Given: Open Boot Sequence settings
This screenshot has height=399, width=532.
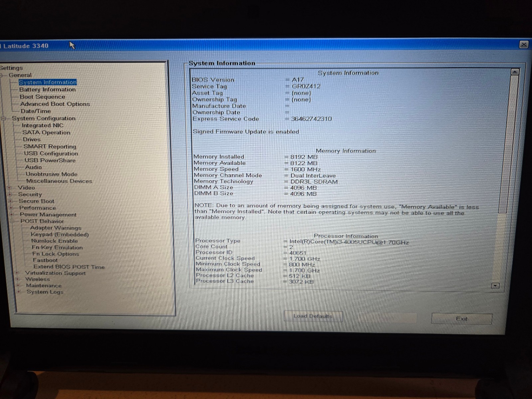Looking at the screenshot, I should tap(42, 97).
